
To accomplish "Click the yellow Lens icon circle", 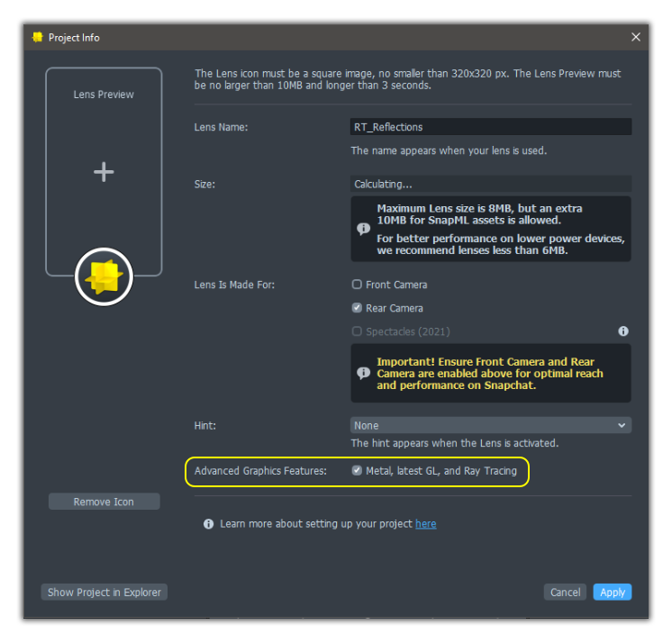I will pyautogui.click(x=104, y=276).
